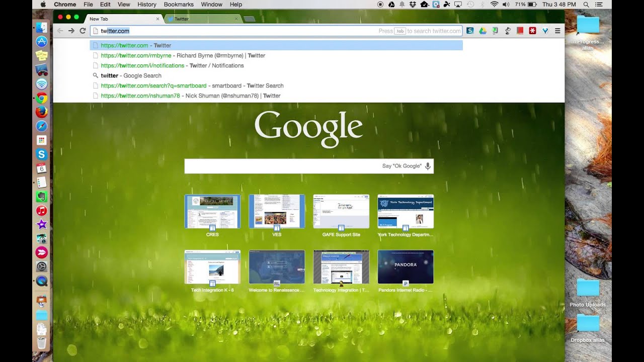Open Calendar in the dock
644x362 pixels.
coord(42,168)
